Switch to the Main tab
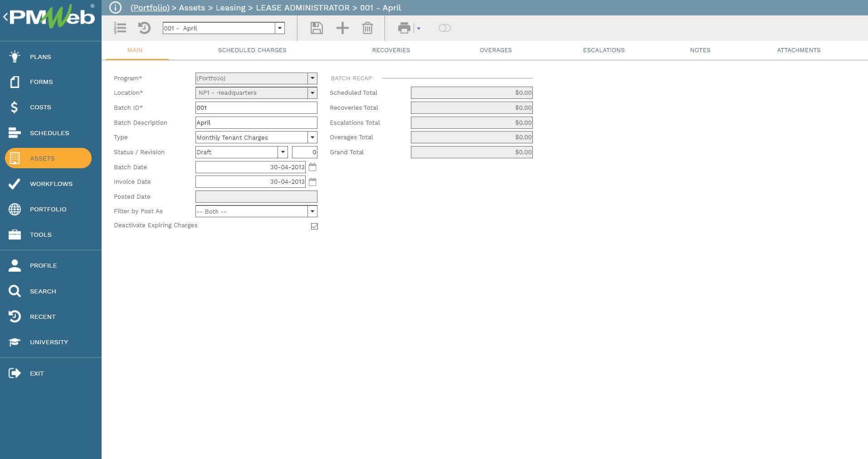This screenshot has height=459, width=868. point(135,50)
